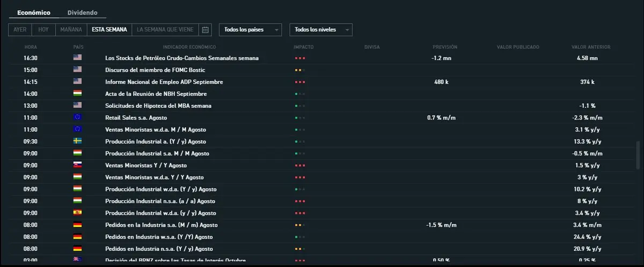Click the Spanish flag on Producción Industrial row

pyautogui.click(x=77, y=213)
